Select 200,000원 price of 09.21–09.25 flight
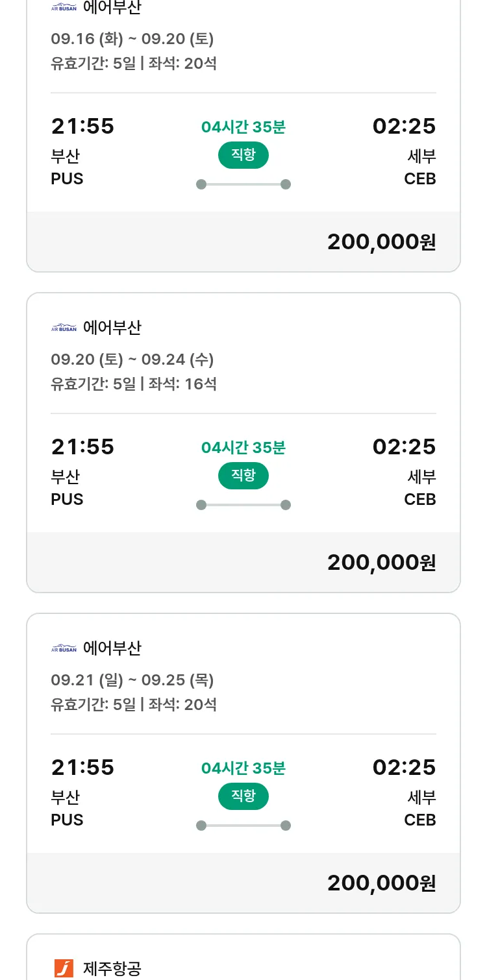Viewport: 487px width, 980px height. coord(381,883)
